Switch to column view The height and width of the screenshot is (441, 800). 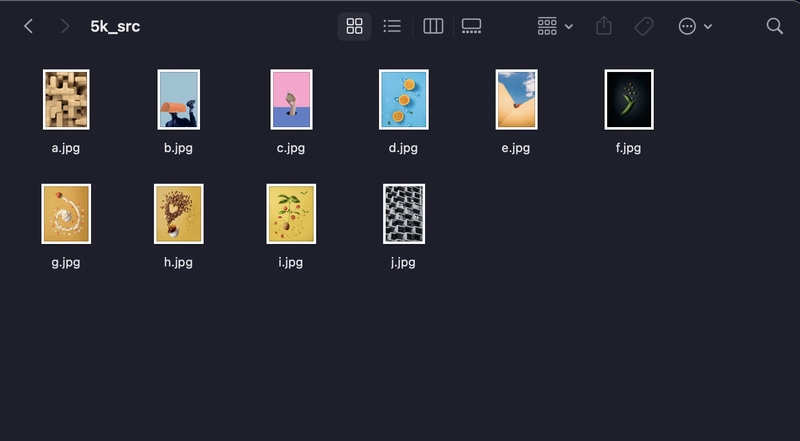click(433, 26)
